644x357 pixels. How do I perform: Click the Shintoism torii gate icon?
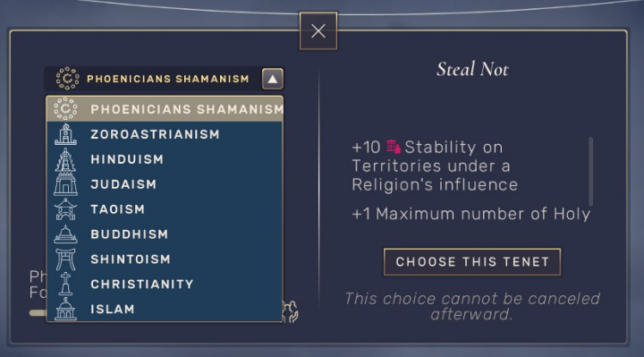pos(65,259)
